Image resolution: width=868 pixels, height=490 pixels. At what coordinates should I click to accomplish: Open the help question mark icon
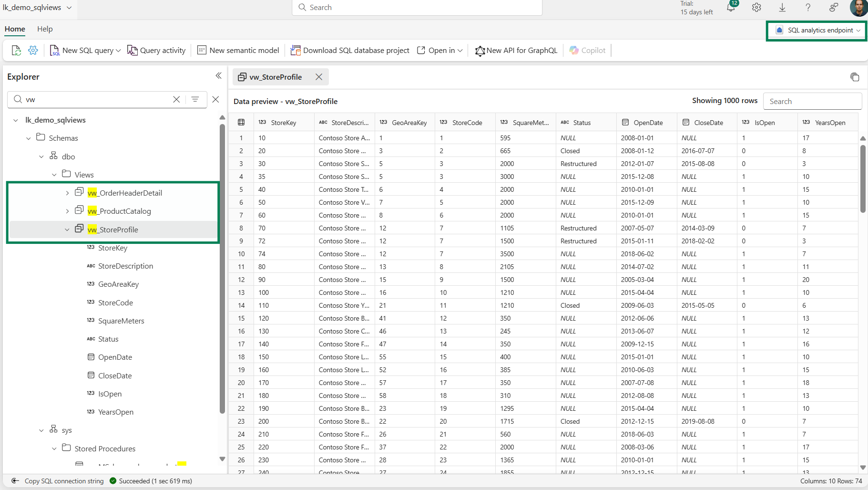[808, 7]
